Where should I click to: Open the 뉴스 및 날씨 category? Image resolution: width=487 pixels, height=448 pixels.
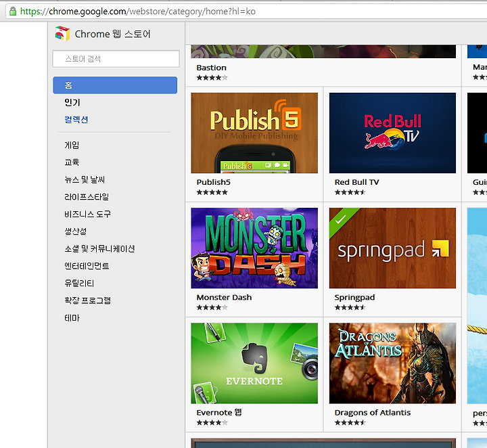[x=85, y=179]
